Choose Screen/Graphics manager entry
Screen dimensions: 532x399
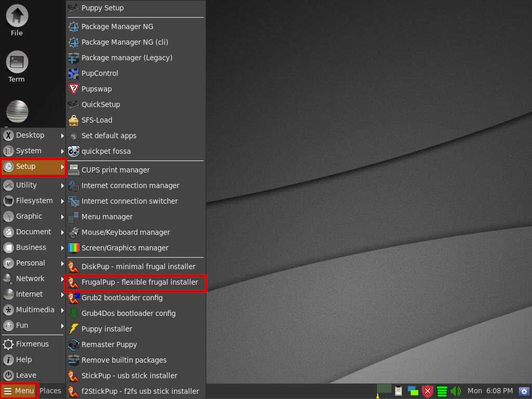coord(125,248)
